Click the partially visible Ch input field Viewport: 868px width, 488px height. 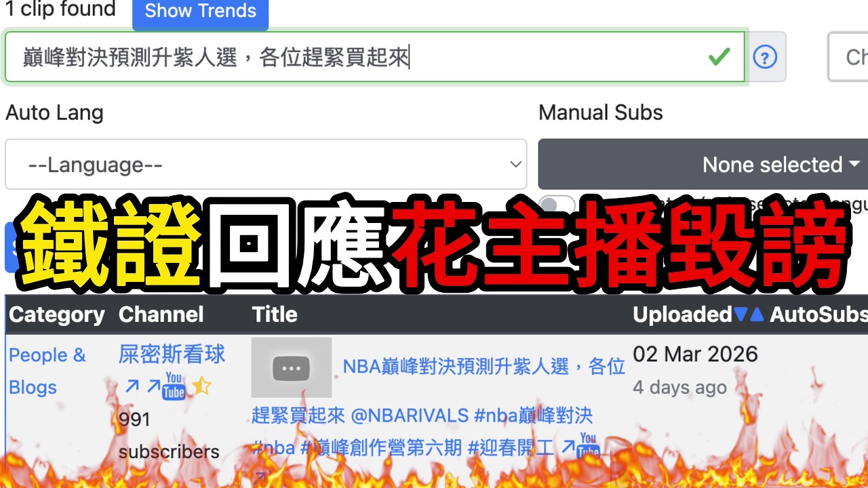tap(848, 57)
